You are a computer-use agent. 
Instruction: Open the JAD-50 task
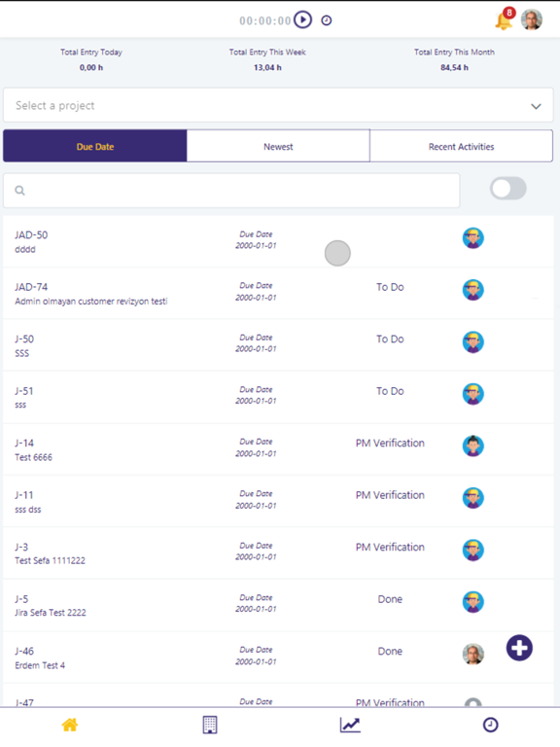click(278, 241)
